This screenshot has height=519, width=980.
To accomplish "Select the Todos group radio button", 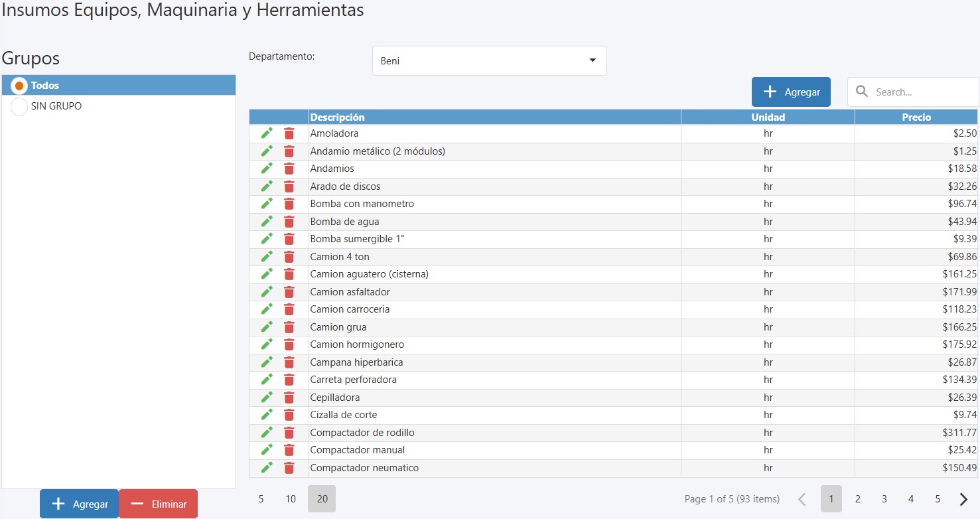I will click(19, 86).
